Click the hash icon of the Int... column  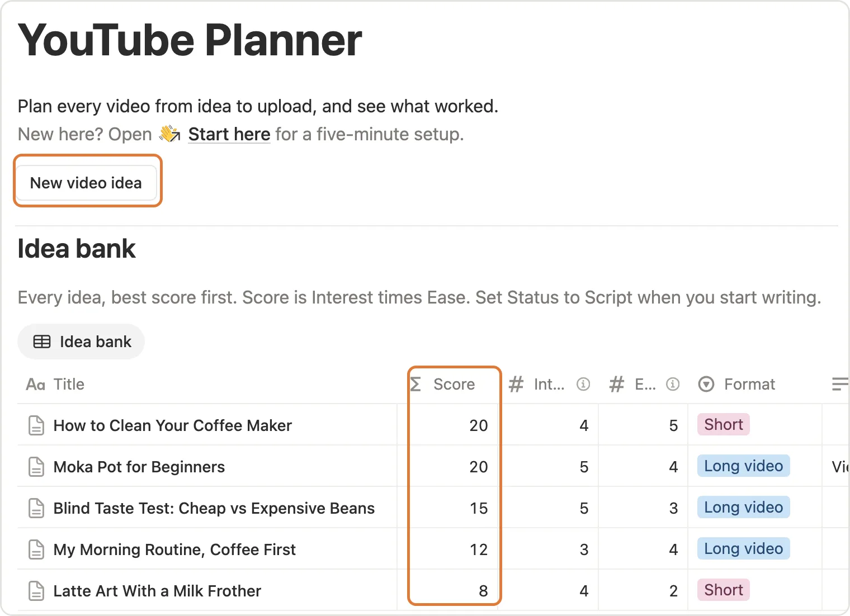coord(516,384)
